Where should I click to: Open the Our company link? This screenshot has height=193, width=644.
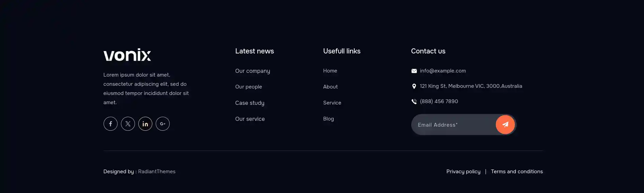[x=252, y=71]
